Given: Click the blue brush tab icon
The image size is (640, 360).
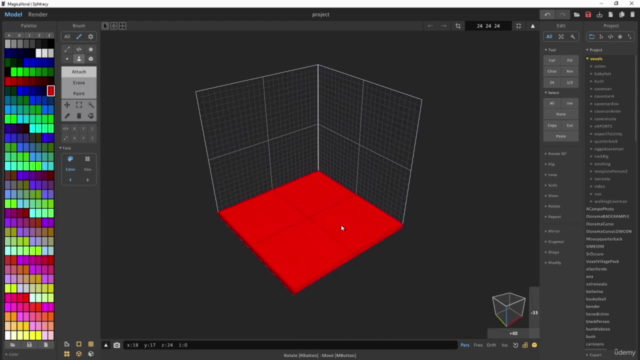Looking at the screenshot, I should click(79, 37).
